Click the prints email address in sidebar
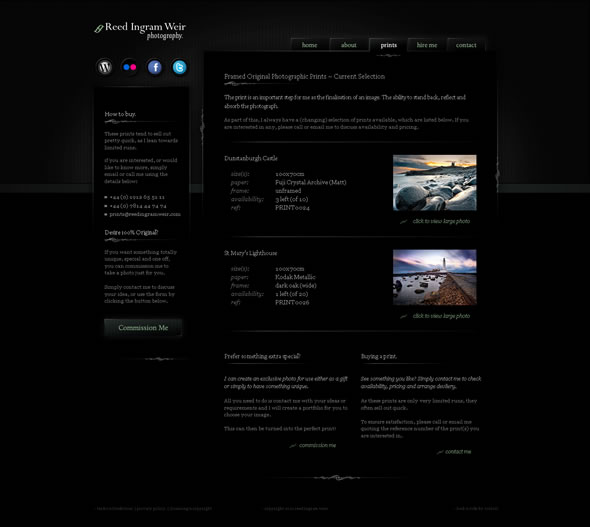This screenshot has width=590, height=527. coord(145,214)
